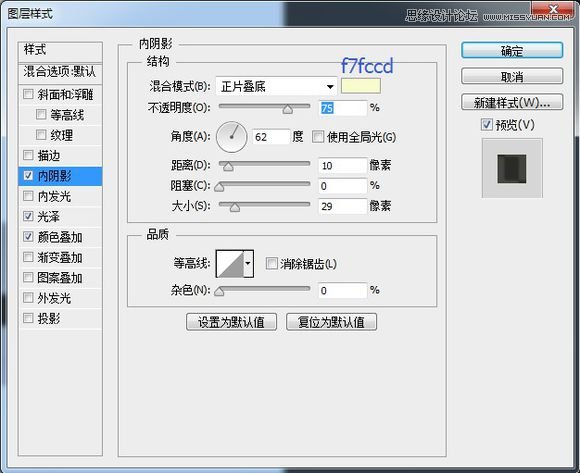Click the style preview thumbnail
580x473 pixels.
(512, 168)
